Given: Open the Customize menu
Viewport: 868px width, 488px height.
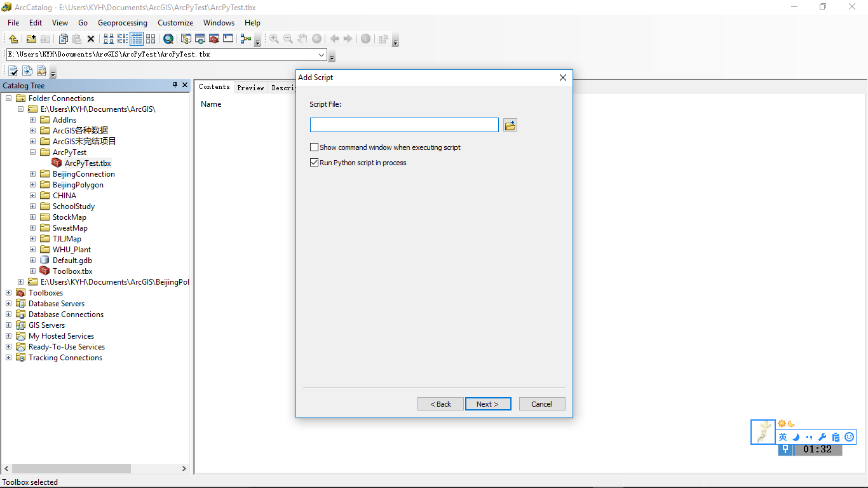Looking at the screenshot, I should tap(175, 23).
